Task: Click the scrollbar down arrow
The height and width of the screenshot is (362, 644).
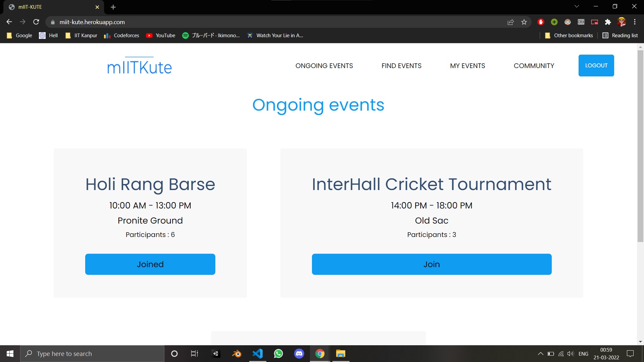Action: (640, 342)
